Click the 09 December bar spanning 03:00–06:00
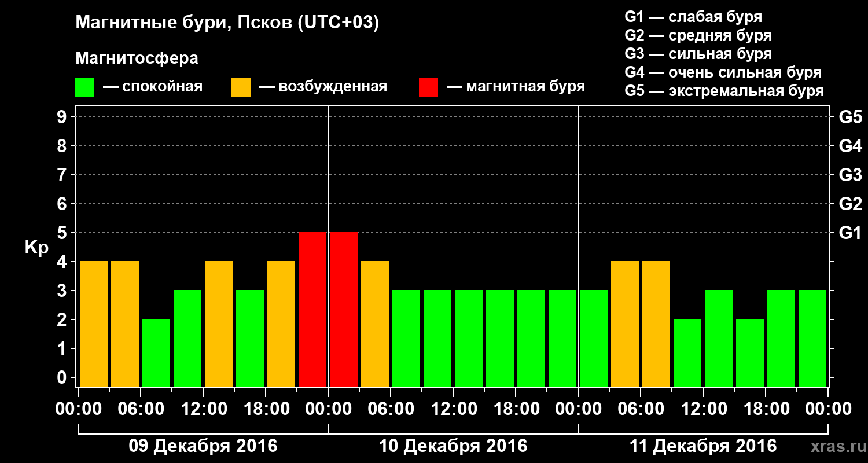Screen dimensions: 868x463 point(125,324)
